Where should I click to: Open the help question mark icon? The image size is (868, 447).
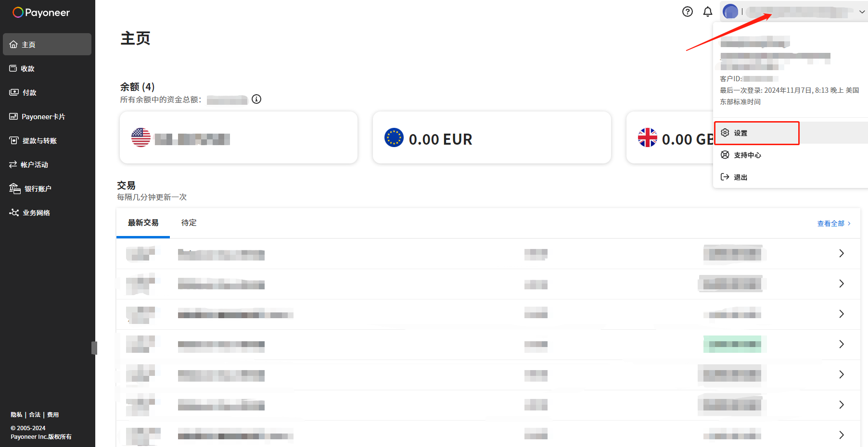point(688,12)
